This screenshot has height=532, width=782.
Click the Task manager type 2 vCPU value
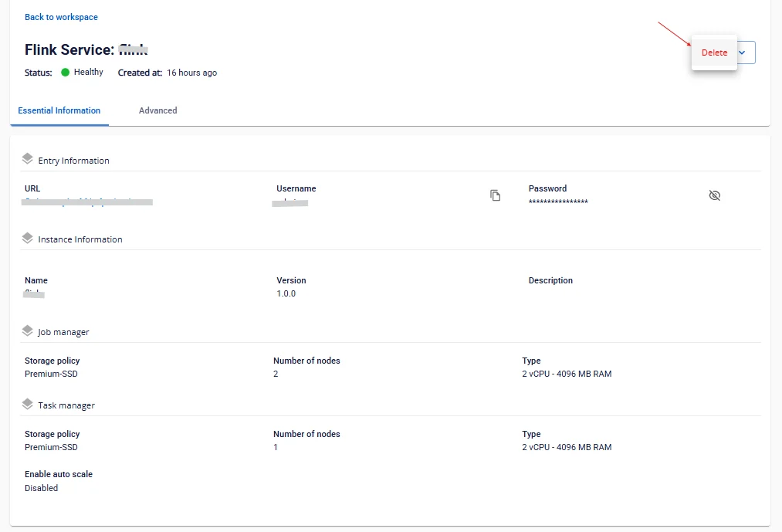(567, 447)
